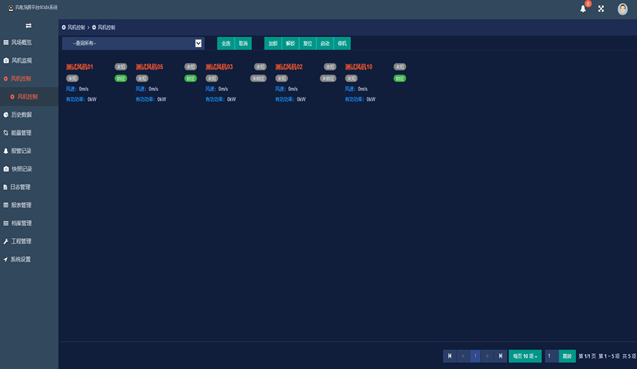Open 工程管理 from the sidebar
The width and height of the screenshot is (637, 369).
21,241
